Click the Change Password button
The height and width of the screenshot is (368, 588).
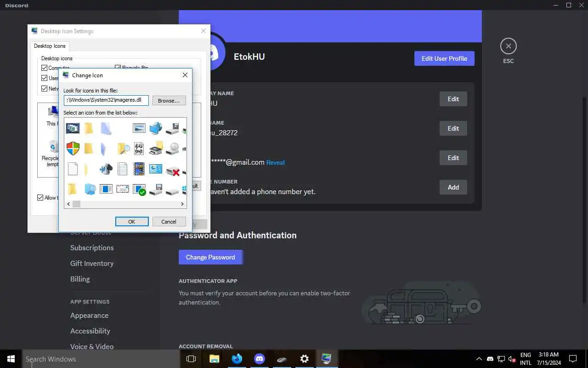tap(210, 257)
